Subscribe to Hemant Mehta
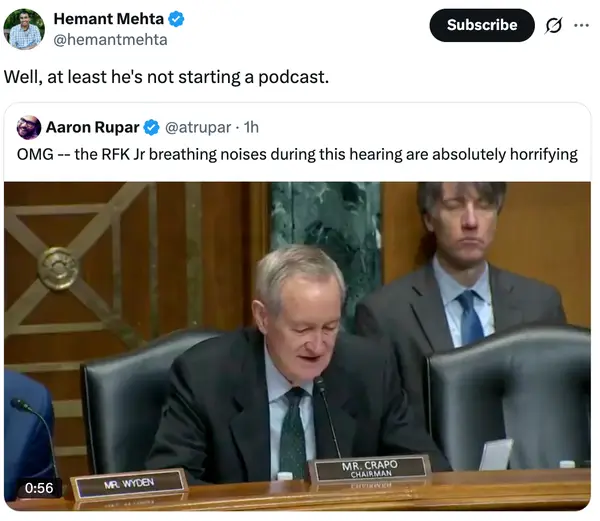The height and width of the screenshot is (521, 600). pos(482,25)
